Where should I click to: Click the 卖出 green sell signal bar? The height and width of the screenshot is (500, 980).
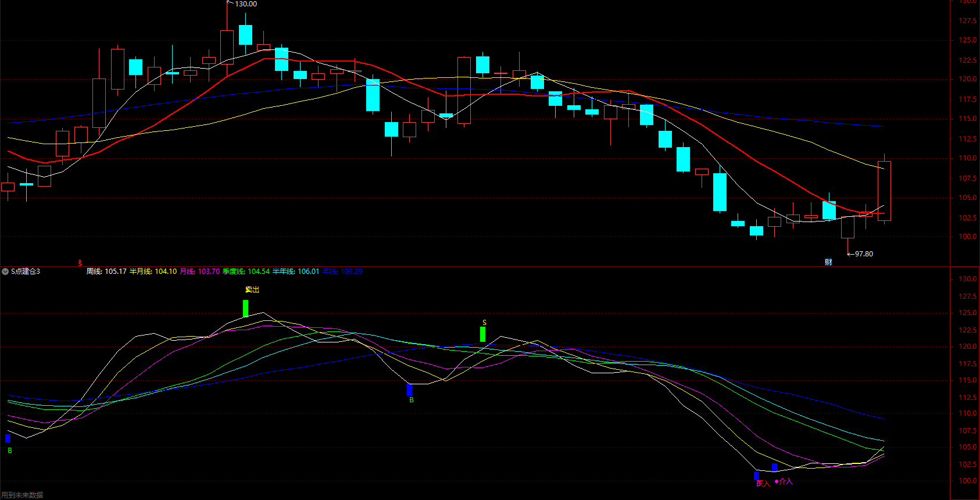click(x=245, y=308)
